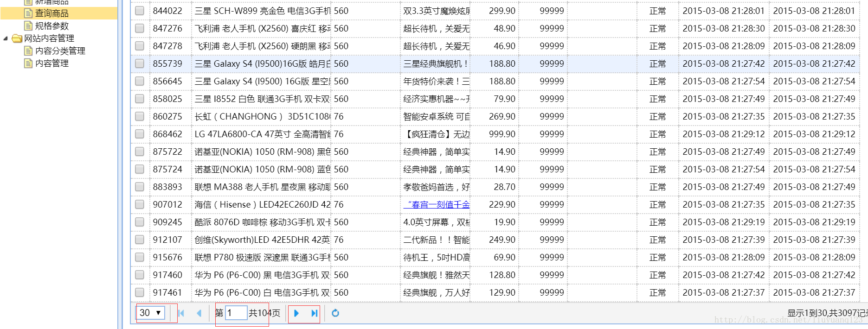
Task: Select the checkbox for product 858025
Action: (x=140, y=99)
